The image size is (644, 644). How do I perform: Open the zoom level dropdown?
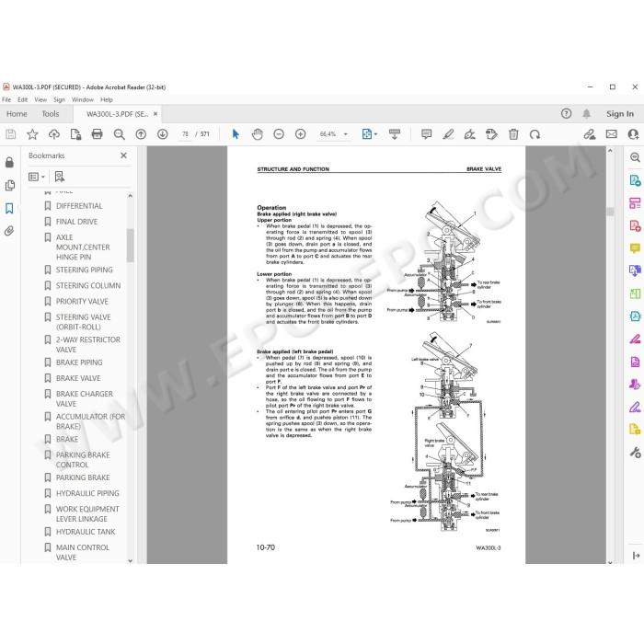pyautogui.click(x=345, y=134)
